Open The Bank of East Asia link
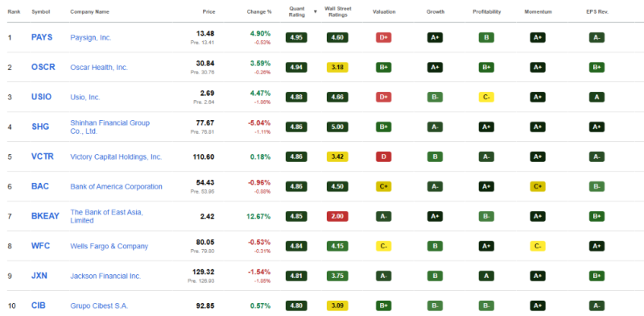Viewport: 644px width, 316px height. pyautogui.click(x=107, y=216)
